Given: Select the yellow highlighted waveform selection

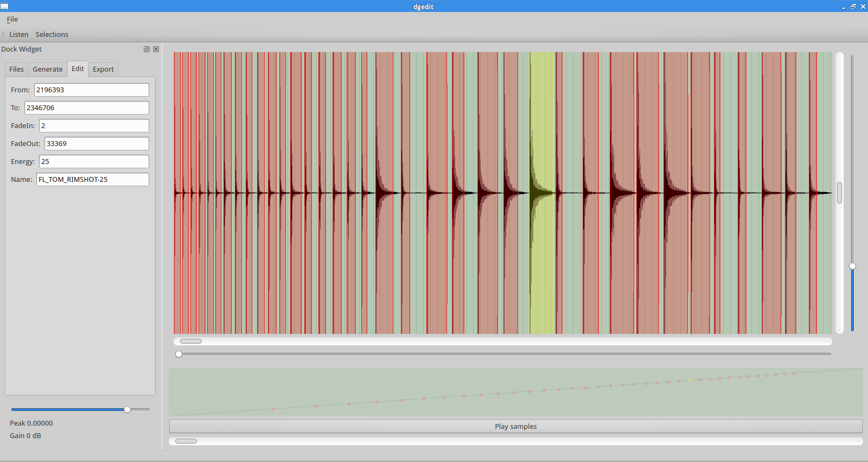Looking at the screenshot, I should coord(541,193).
